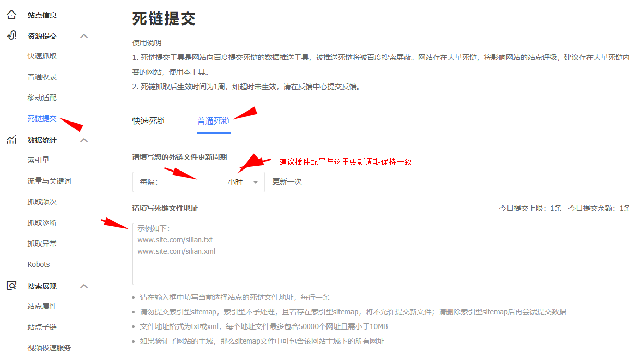This screenshot has width=629, height=364.
Task: Click the 搜索展现 search icon
Action: [11, 286]
